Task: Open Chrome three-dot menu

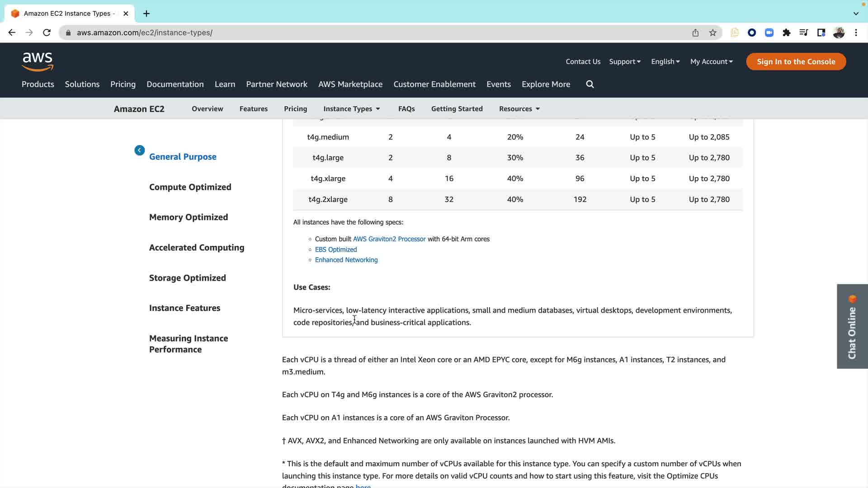Action: click(x=856, y=33)
